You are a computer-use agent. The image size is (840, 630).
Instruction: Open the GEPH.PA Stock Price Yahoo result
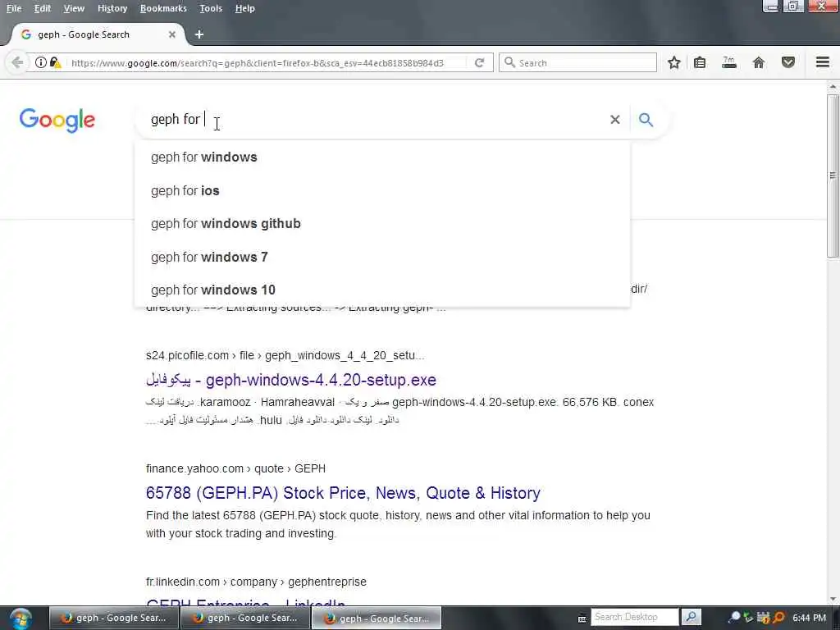[343, 493]
